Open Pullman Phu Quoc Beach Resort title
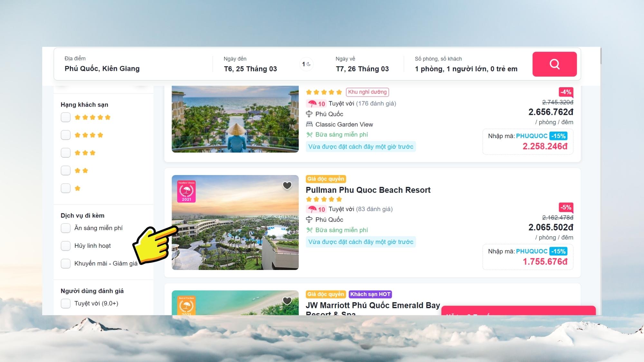The image size is (644, 362). pos(368,190)
